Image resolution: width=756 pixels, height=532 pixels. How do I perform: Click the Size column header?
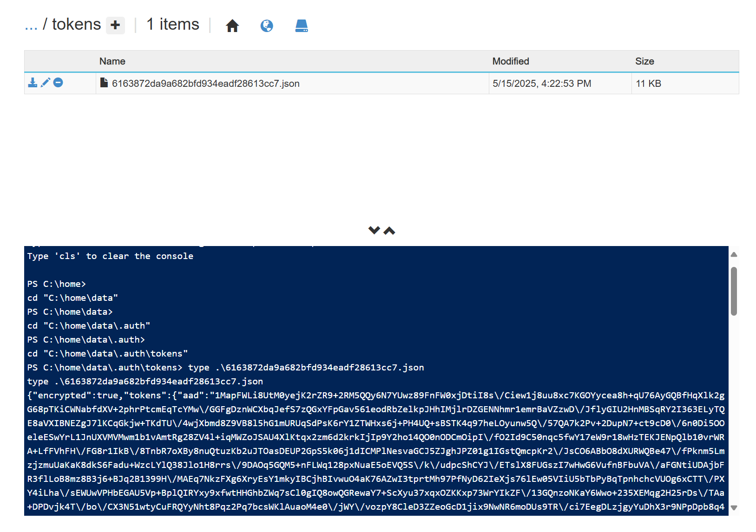coord(644,61)
